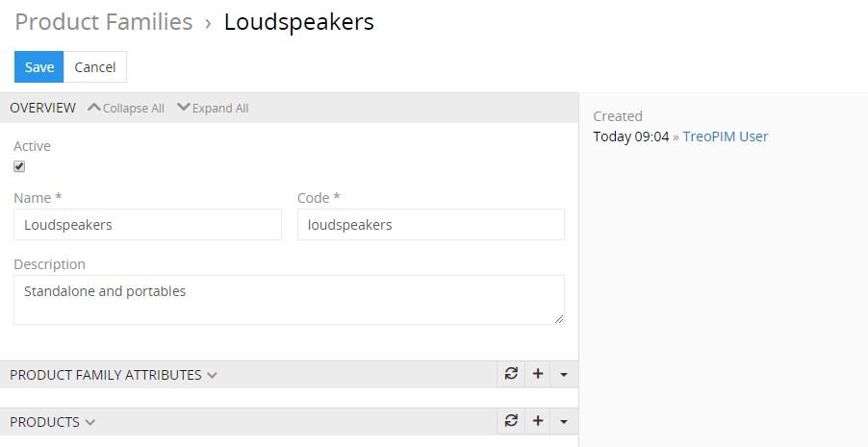
Task: Uncheck the Active checkbox
Action: pos(19,166)
